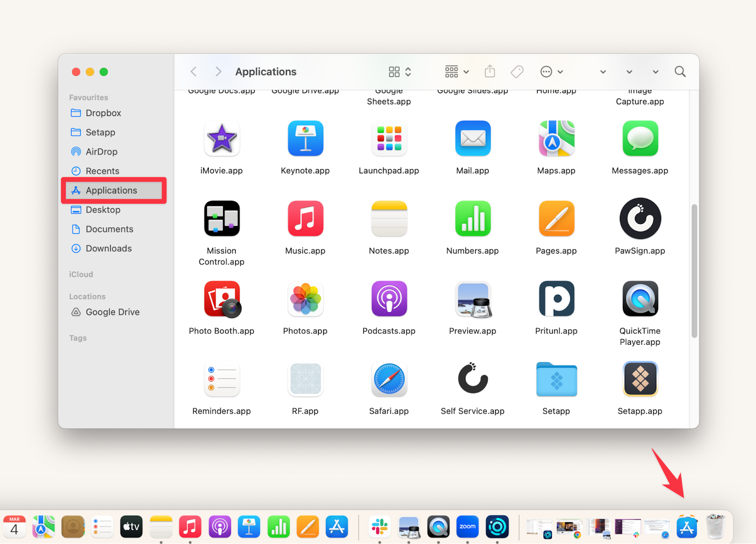
Task: Select the QuickTime Player.app icon
Action: pyautogui.click(x=640, y=299)
